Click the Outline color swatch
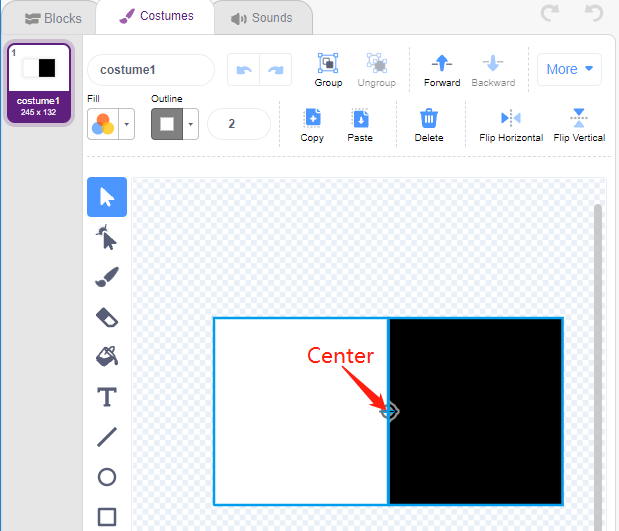This screenshot has width=619, height=531. click(x=167, y=124)
